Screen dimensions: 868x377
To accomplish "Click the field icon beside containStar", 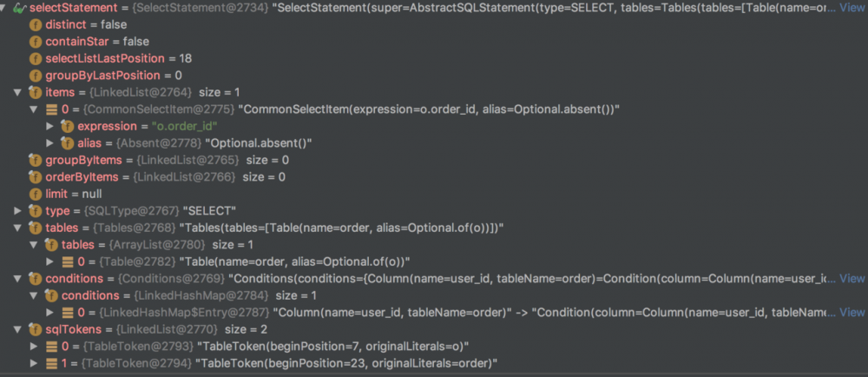I will (36, 42).
